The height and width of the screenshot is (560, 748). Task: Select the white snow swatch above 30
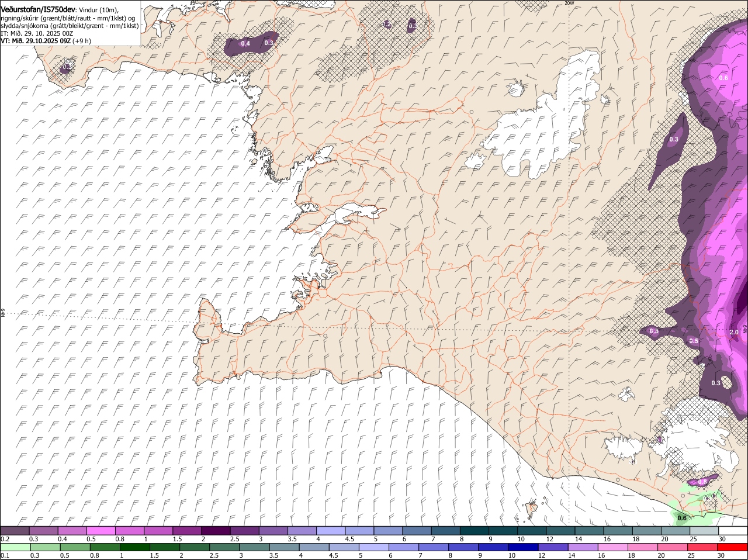pos(733,531)
